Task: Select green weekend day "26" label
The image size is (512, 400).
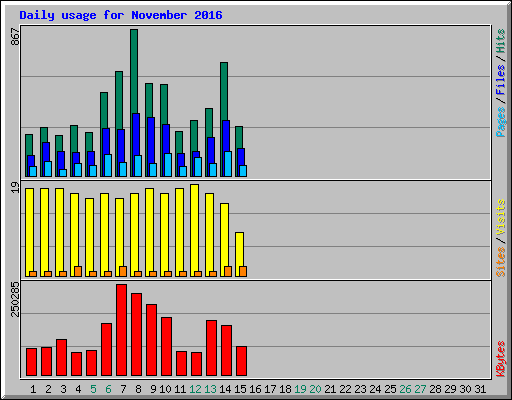Action: [405, 389]
